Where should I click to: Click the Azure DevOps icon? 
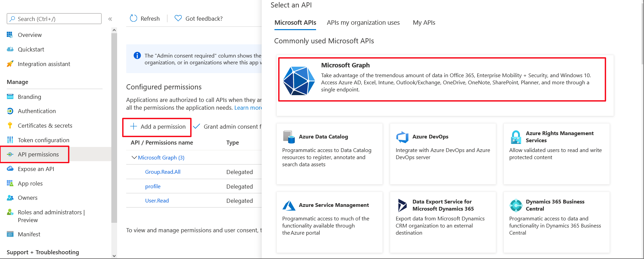click(402, 137)
